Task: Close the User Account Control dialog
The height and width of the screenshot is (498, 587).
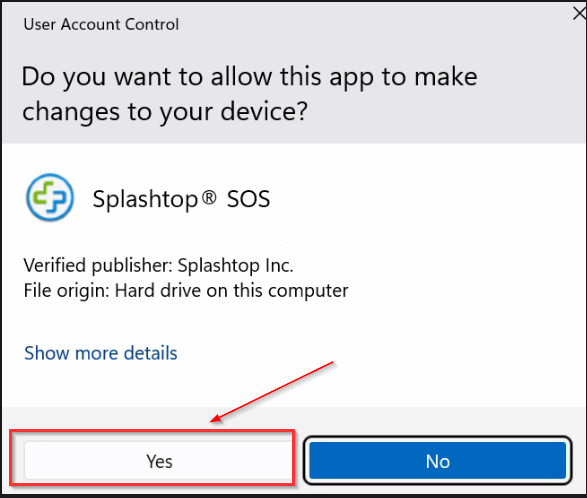Action: (580, 14)
